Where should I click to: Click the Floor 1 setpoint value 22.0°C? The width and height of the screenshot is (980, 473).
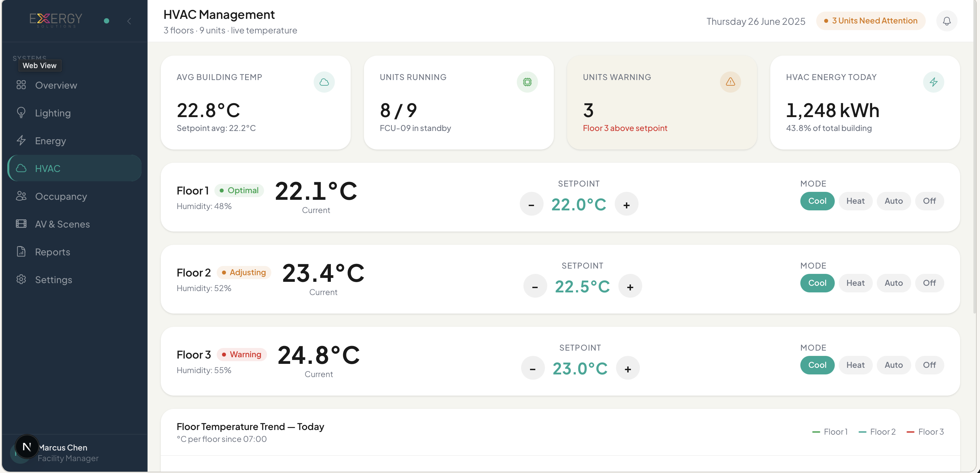[x=579, y=204]
